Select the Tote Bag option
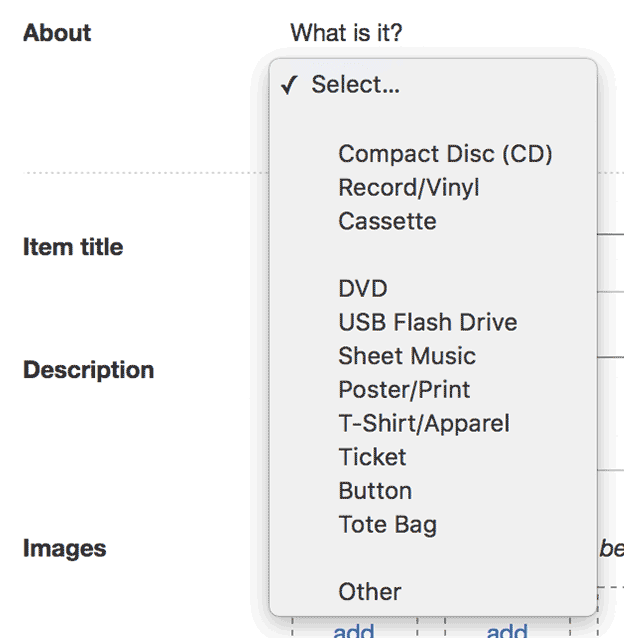Screen dimensions: 624x638 pyautogui.click(x=387, y=524)
